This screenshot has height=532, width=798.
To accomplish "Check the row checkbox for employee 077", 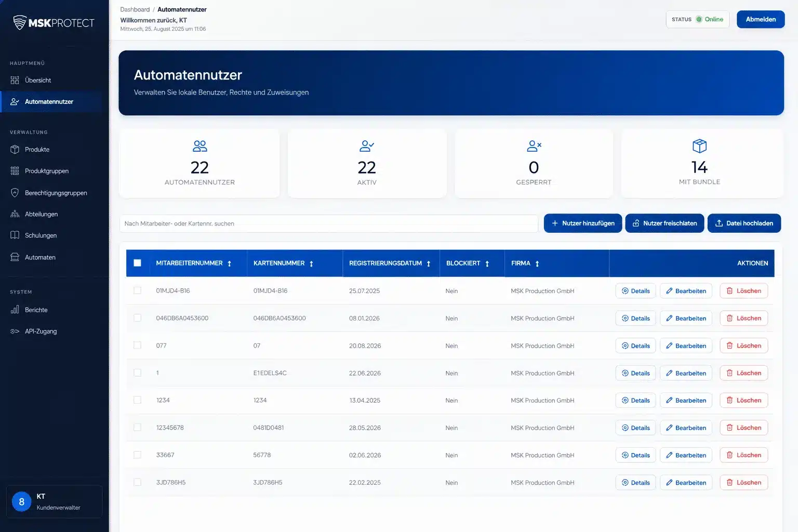I will 137,345.
